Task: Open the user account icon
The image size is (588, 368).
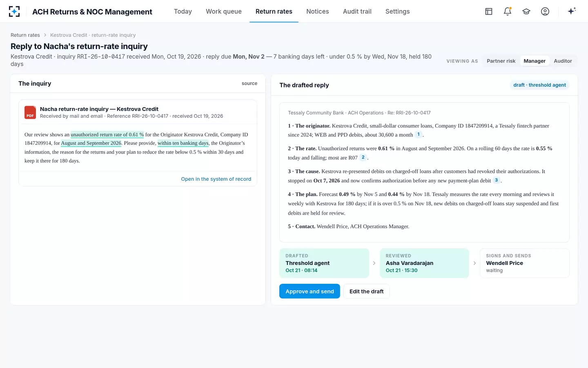Action: pos(545,11)
